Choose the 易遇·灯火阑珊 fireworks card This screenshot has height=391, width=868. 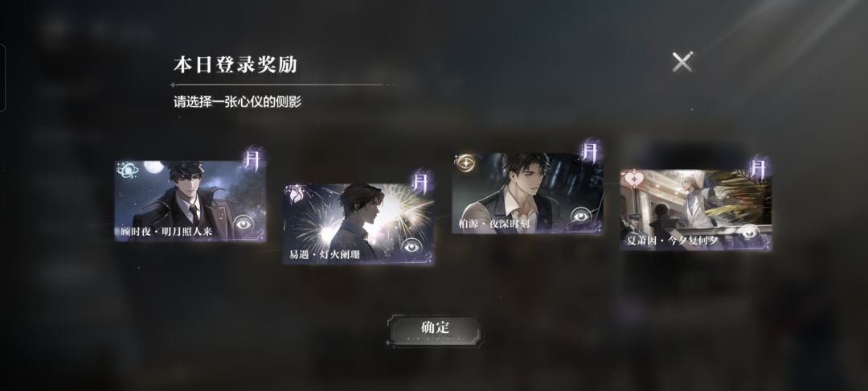coord(358,224)
